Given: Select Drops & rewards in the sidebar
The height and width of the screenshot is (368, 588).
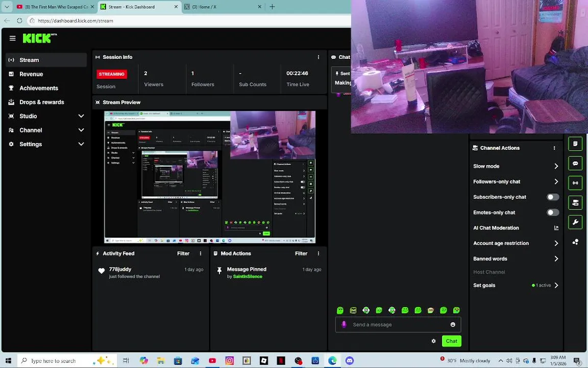Looking at the screenshot, I should 46,102.
